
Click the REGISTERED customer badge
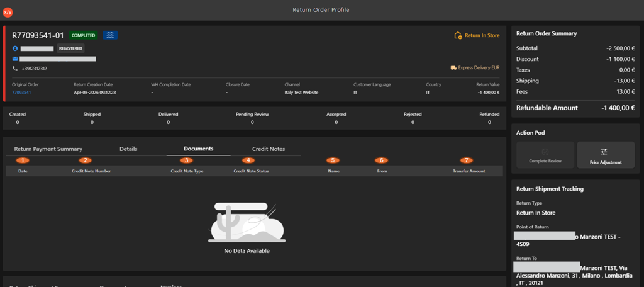tap(70, 48)
